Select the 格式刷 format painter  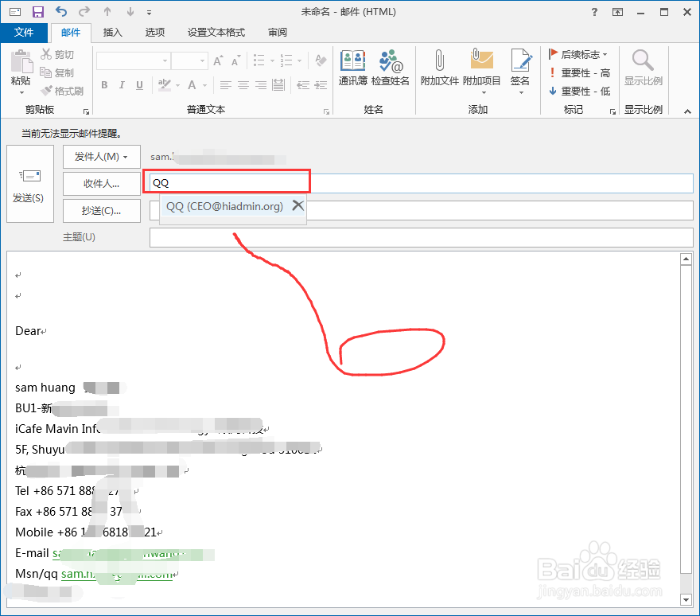(61, 92)
